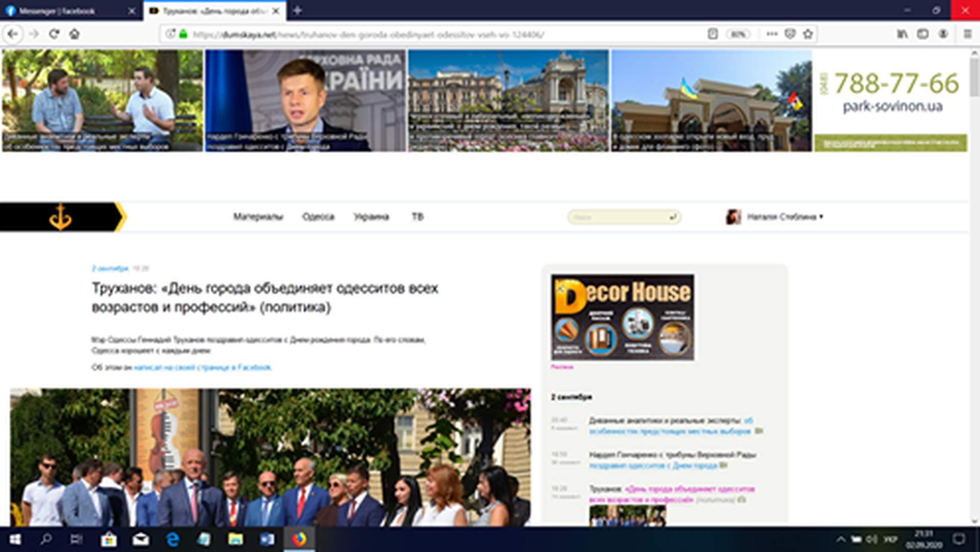Viewport: 980px width, 552px height.
Task: Open thumbnail of two men on bench
Action: (x=102, y=101)
